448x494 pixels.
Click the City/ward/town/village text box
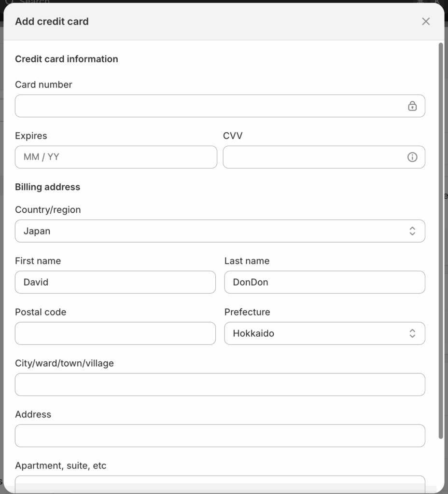[220, 384]
